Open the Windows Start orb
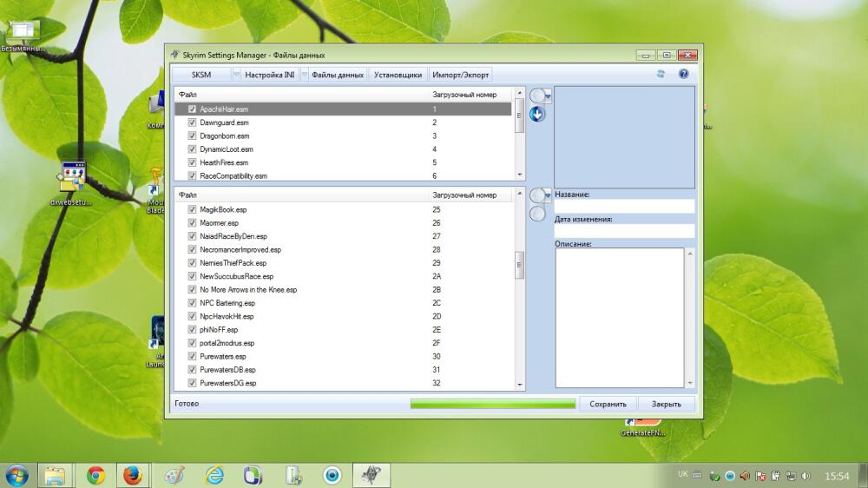868x488 pixels. point(16,475)
